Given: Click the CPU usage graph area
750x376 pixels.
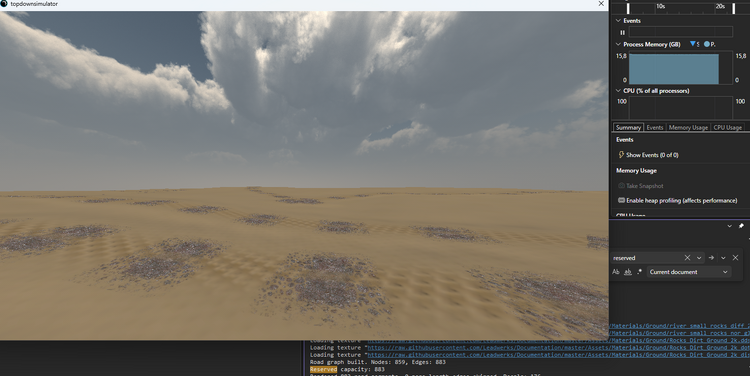Looking at the screenshot, I should pos(680,108).
